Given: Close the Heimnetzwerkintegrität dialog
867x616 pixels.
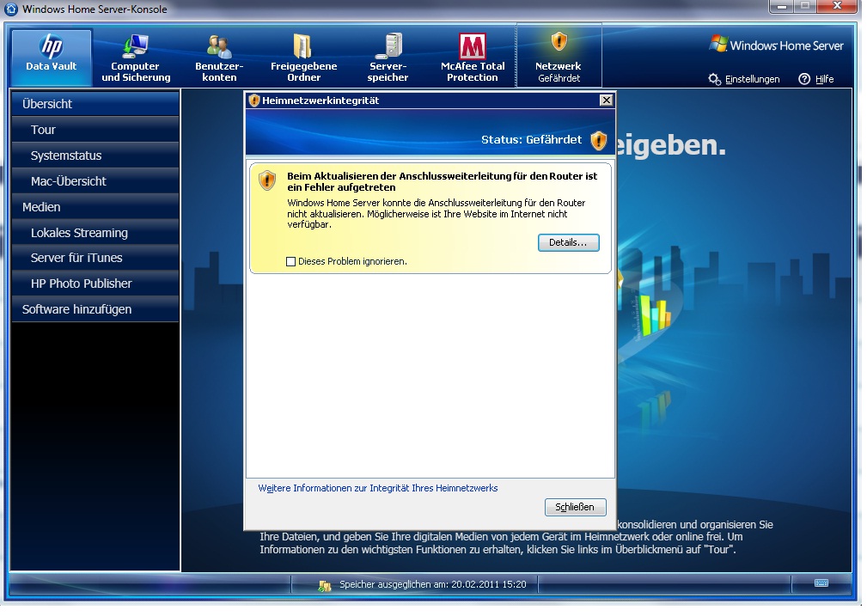Looking at the screenshot, I should (606, 100).
